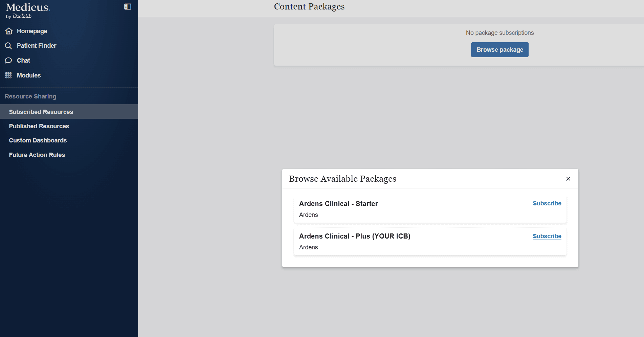This screenshot has height=337, width=644.
Task: Click Ardens publisher under Plus package
Action: tap(308, 247)
